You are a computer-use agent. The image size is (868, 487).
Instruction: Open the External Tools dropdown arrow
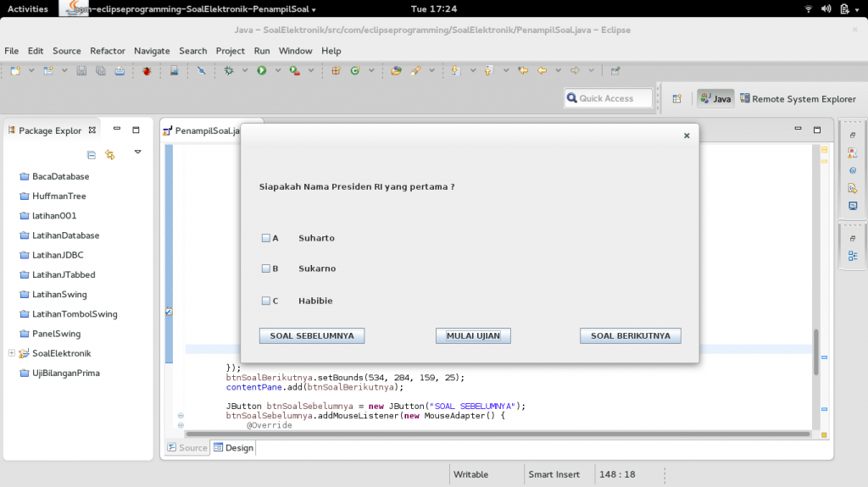pos(311,70)
